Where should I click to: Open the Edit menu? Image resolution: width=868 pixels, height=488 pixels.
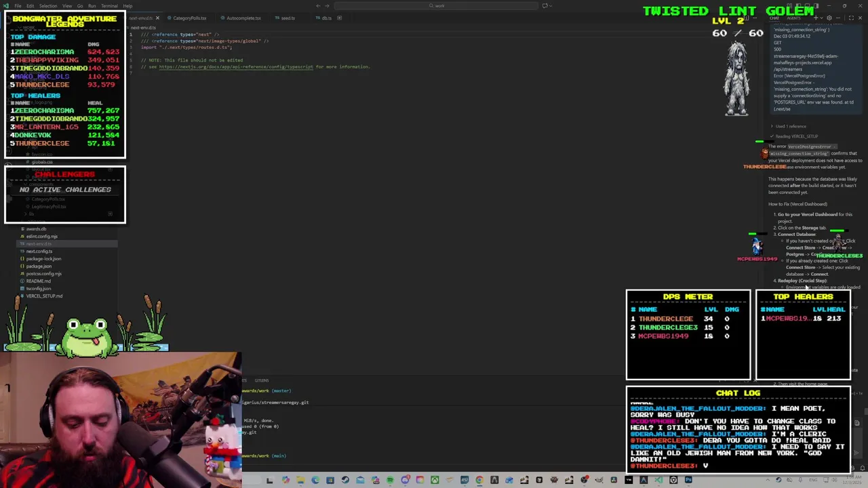point(31,6)
